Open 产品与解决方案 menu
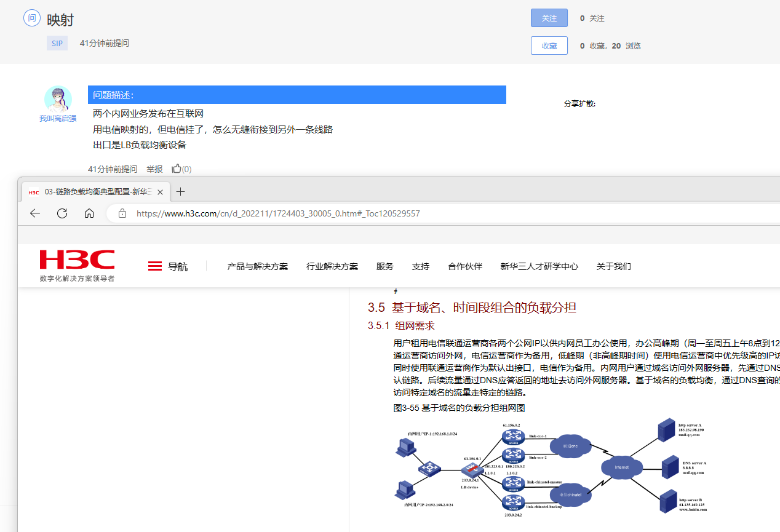Screen dimensions: 780x532 coord(258,266)
